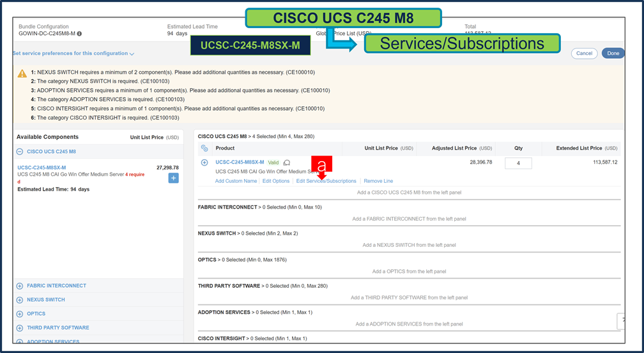Expand the OPTICS category
644x353 pixels.
[20, 313]
